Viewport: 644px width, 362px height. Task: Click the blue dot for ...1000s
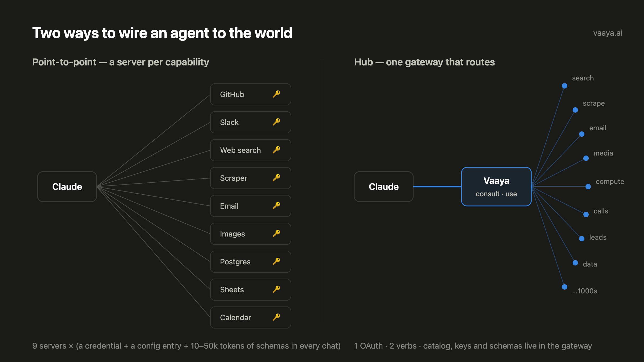(x=565, y=287)
